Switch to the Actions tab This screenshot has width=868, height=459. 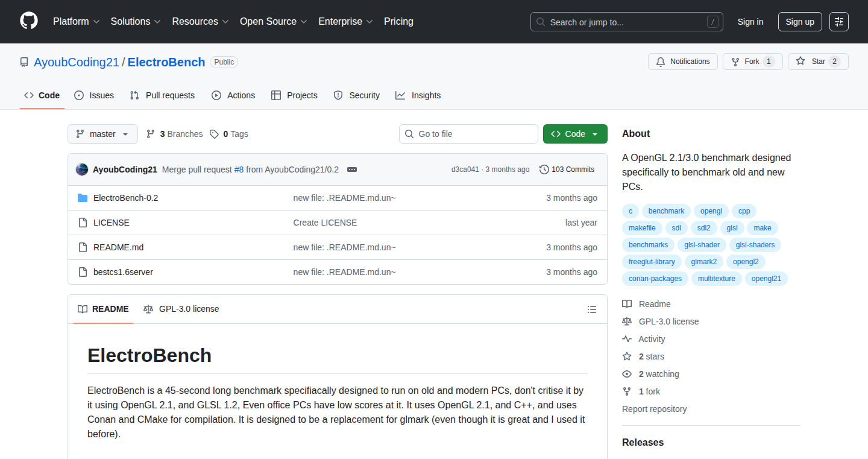click(233, 95)
